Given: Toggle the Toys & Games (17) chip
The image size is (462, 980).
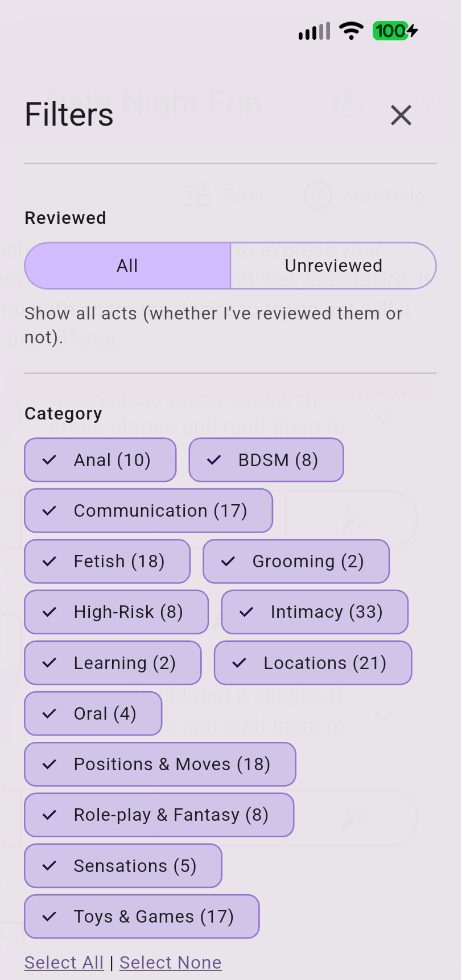Looking at the screenshot, I should coord(142,916).
